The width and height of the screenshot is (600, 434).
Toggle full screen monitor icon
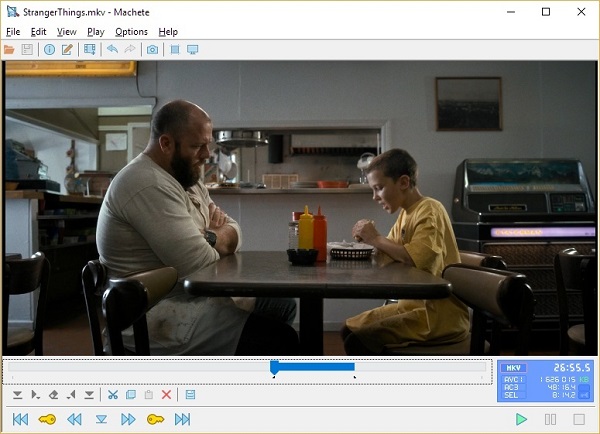(193, 49)
